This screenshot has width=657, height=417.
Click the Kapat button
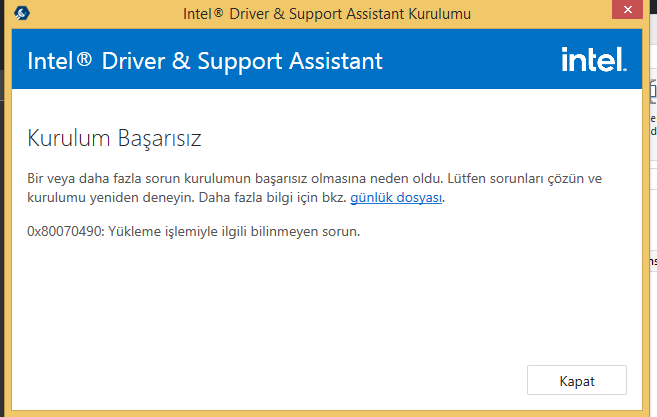577,380
